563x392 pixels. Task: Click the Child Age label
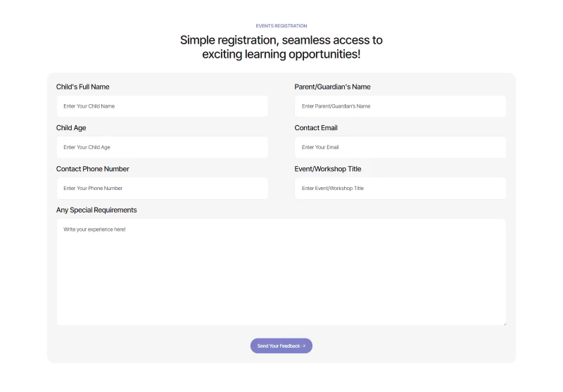pos(71,128)
